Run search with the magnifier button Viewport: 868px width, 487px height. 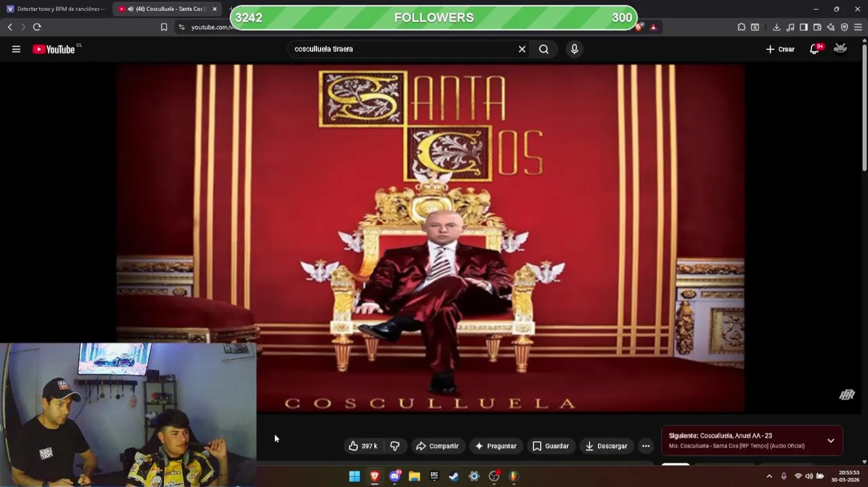pyautogui.click(x=544, y=49)
